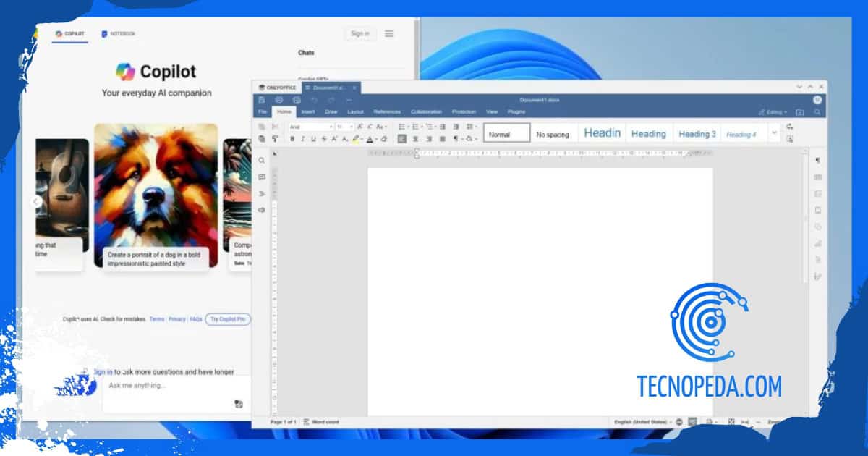Open Headings navigation in left sidebar
The height and width of the screenshot is (456, 868).
pyautogui.click(x=262, y=194)
